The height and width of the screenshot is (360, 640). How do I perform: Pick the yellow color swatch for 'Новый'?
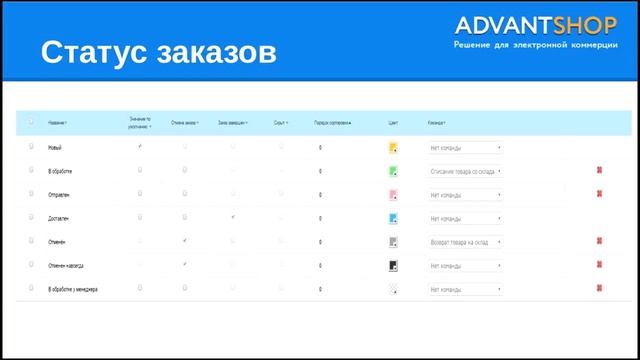point(393,148)
